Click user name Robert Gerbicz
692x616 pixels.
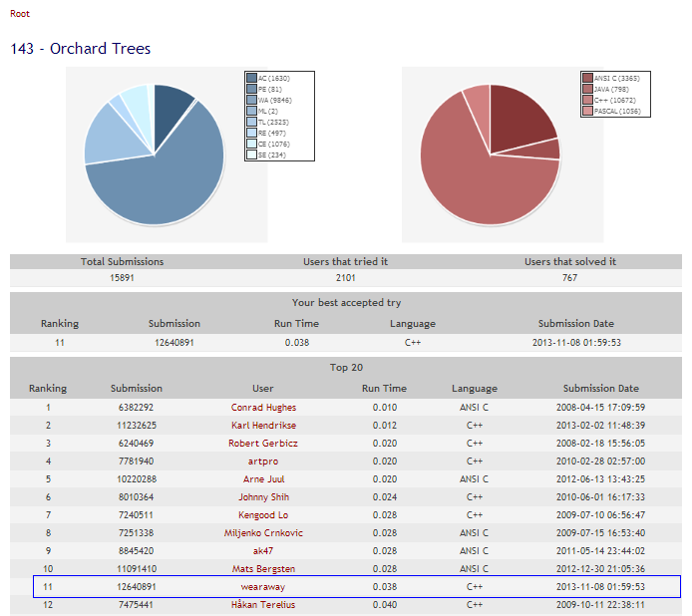point(262,443)
